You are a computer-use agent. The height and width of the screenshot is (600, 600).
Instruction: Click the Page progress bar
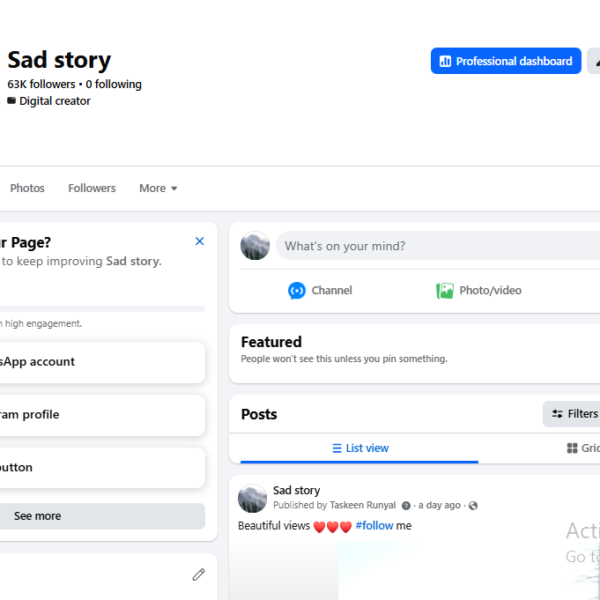[102, 308]
